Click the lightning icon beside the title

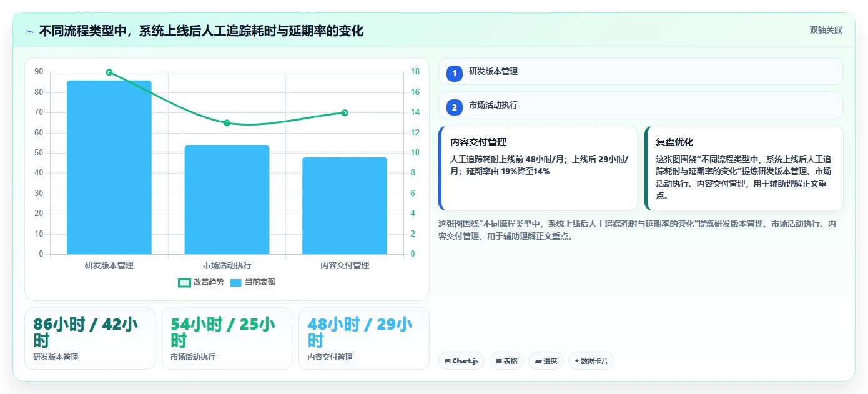coord(29,31)
